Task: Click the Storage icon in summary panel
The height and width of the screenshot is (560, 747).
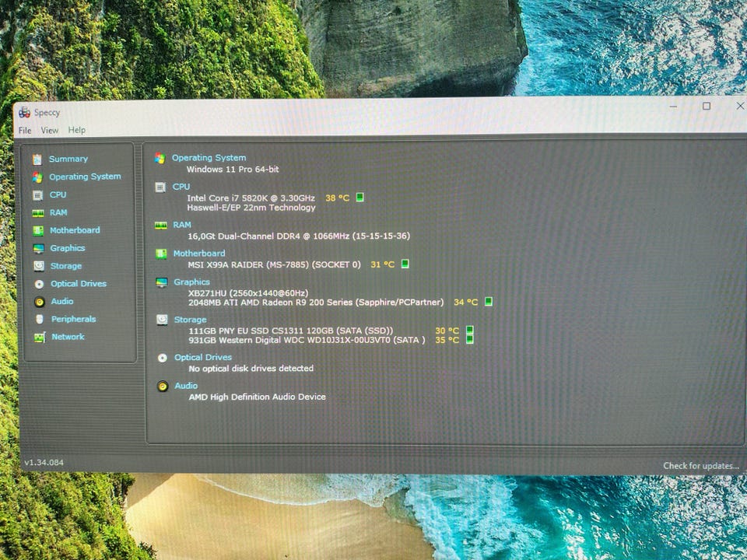Action: [162, 320]
